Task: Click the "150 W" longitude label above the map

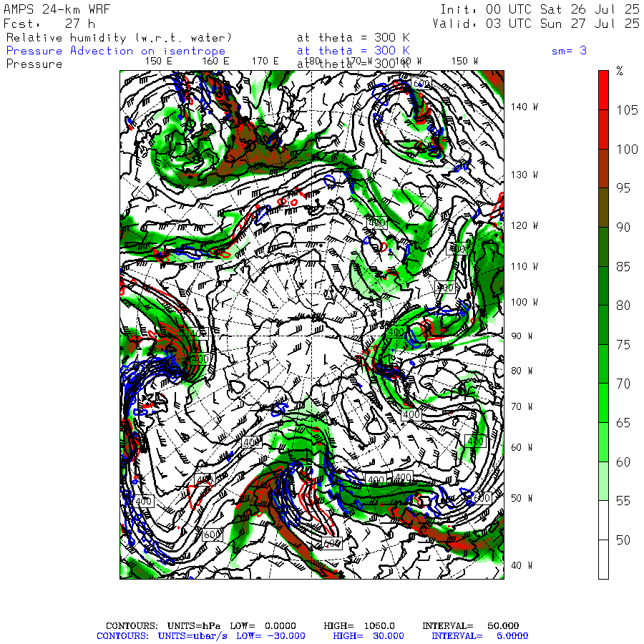Action: (464, 62)
